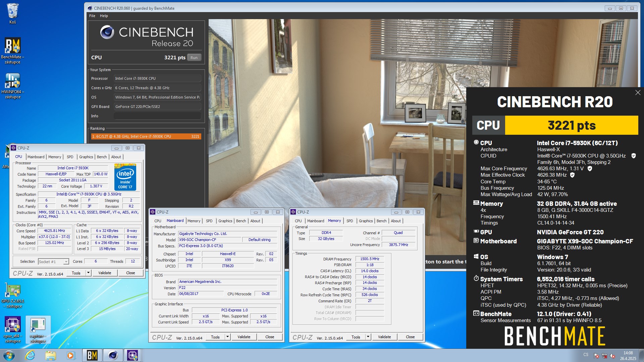This screenshot has height=362, width=644.
Task: Open Mainboard tab in right CPU-Z window
Action: pos(316,221)
